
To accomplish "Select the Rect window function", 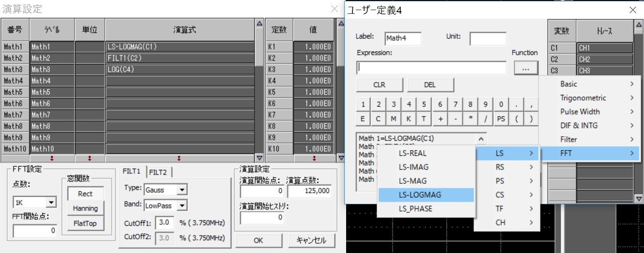I will (x=85, y=193).
